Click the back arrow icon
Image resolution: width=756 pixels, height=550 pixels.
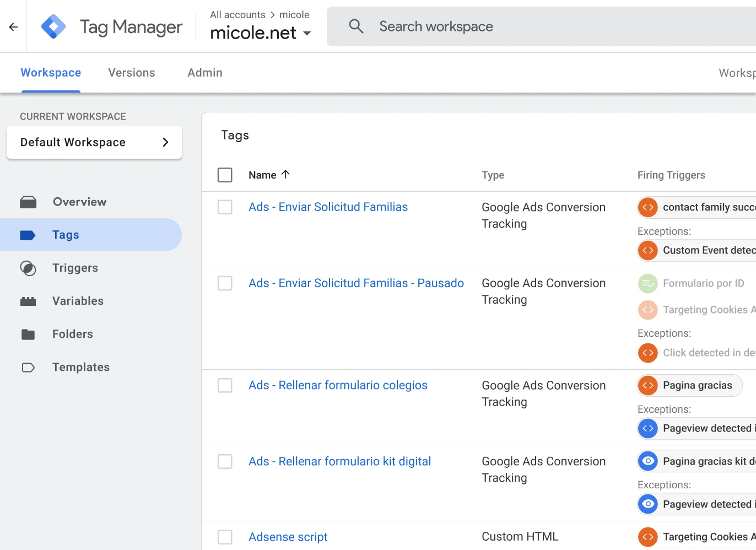[13, 26]
